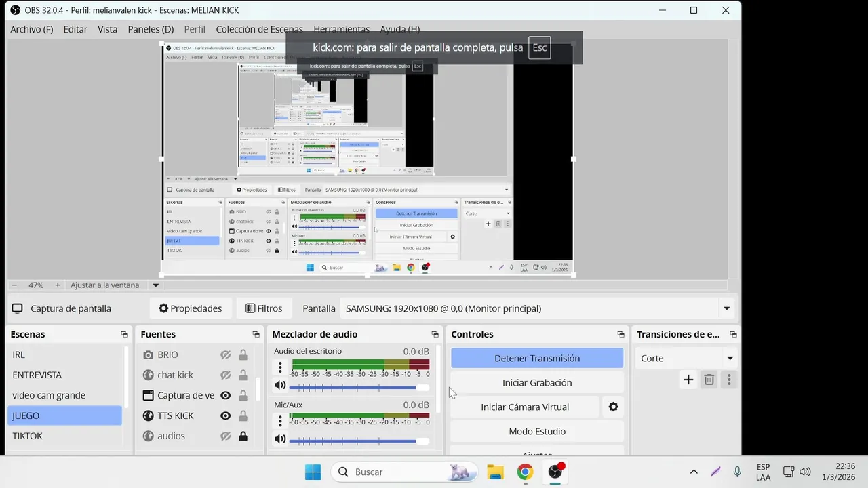Open virtual camera settings gear

click(613, 407)
